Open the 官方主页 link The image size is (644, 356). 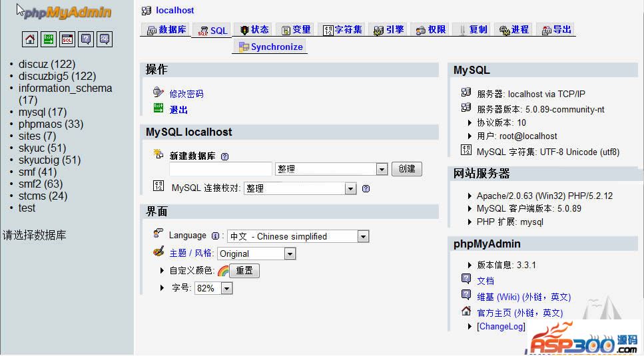coord(519,313)
